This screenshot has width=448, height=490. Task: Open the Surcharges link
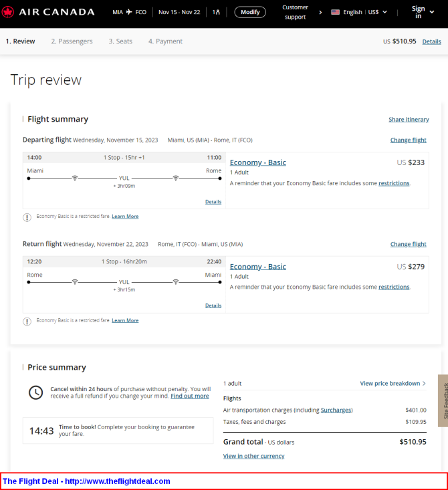click(336, 410)
